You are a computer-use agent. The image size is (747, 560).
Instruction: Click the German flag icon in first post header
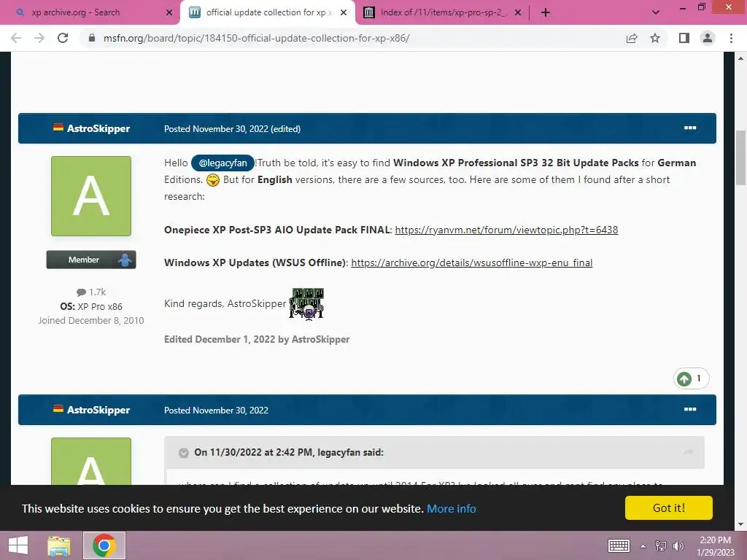(58, 127)
